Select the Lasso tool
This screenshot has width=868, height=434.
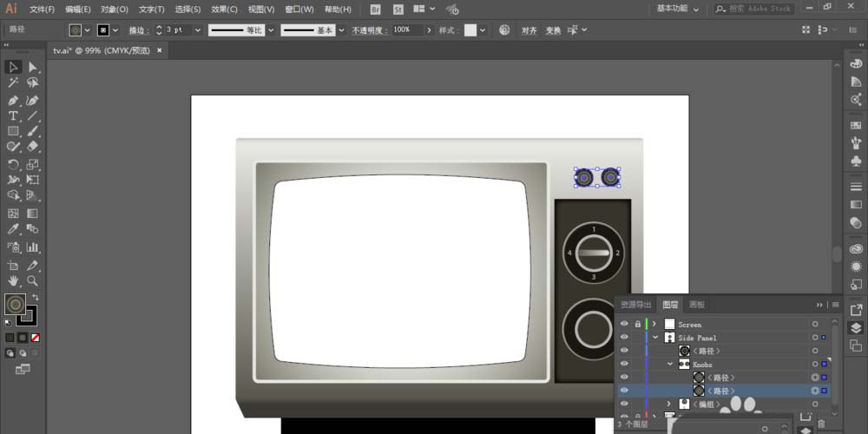[33, 83]
